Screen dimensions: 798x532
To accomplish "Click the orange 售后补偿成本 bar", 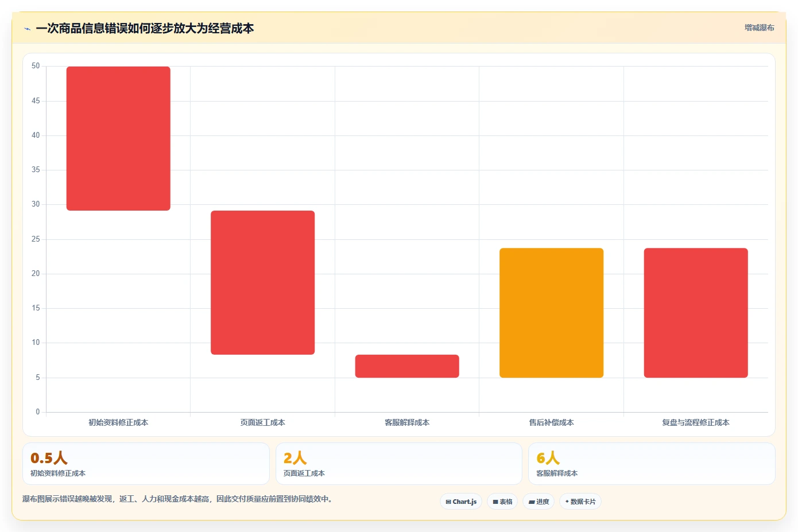I will point(551,313).
